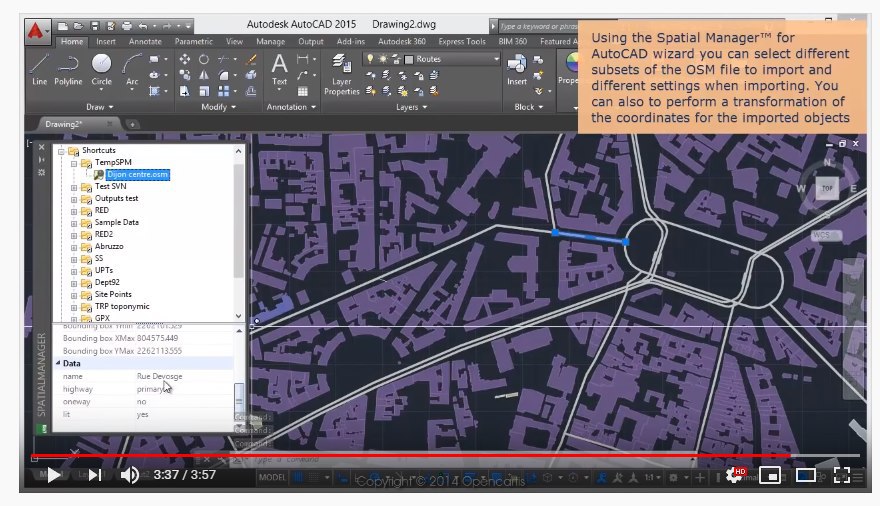Select the TRP toponymic folder

click(122, 306)
